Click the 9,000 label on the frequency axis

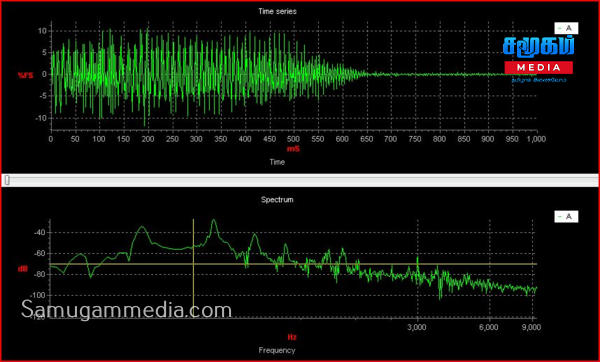click(533, 328)
